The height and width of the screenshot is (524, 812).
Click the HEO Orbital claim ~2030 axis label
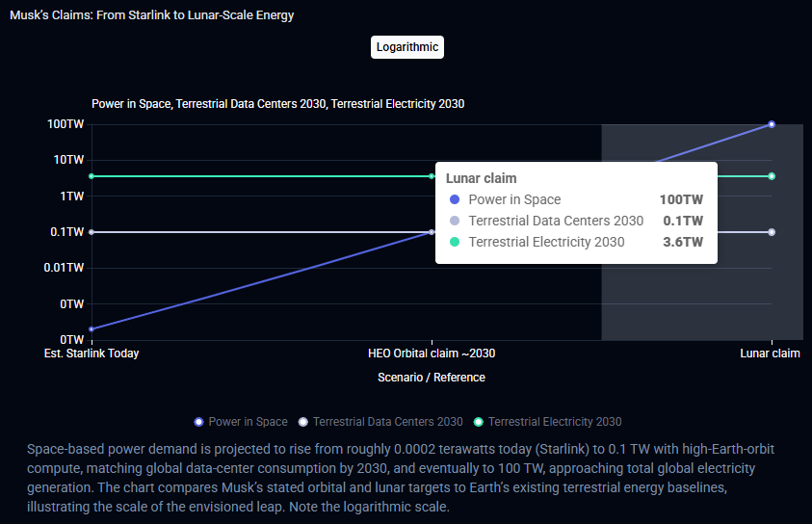tap(432, 354)
